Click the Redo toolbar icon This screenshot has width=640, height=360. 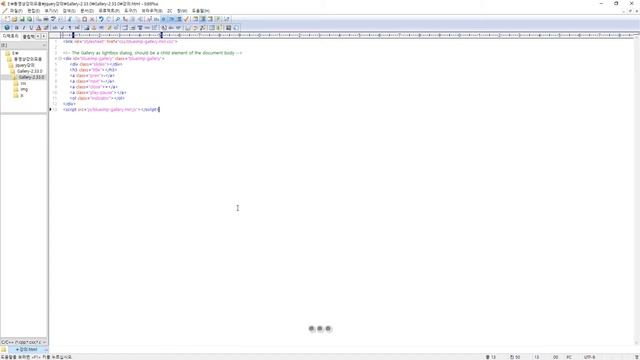click(x=109, y=19)
